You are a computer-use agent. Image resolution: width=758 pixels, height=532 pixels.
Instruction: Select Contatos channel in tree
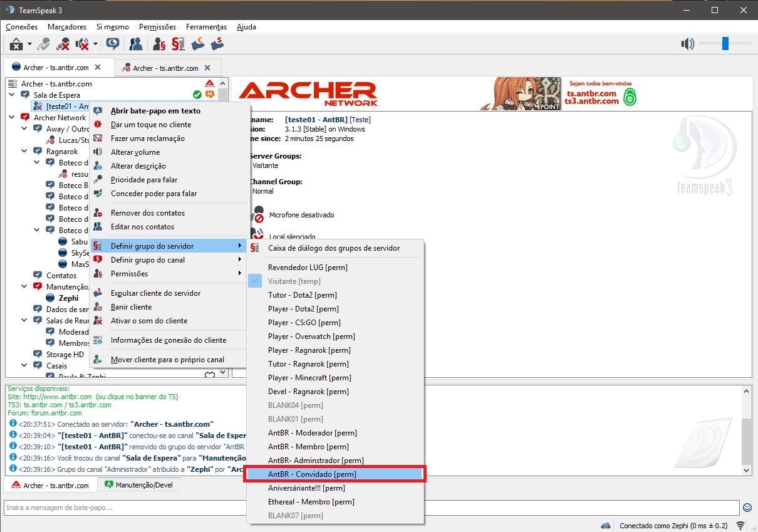pyautogui.click(x=61, y=275)
